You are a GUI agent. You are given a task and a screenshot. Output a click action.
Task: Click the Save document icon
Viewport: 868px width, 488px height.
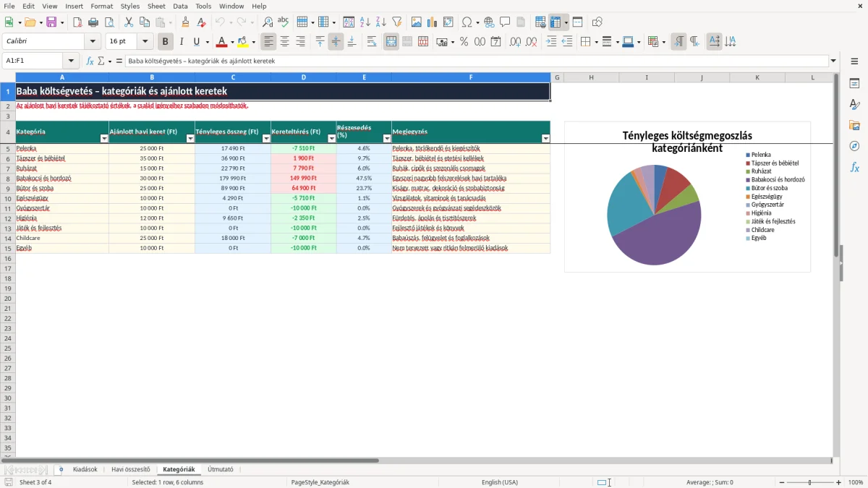(51, 22)
